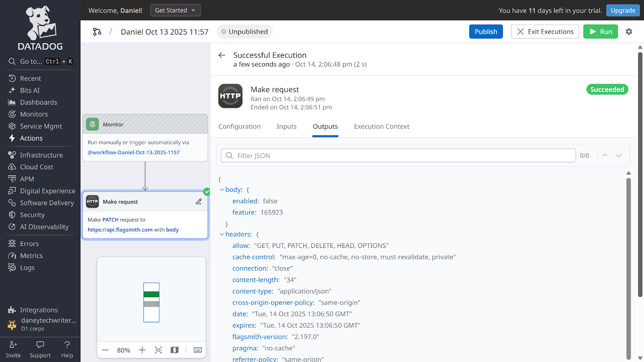Open Monitors in sidebar
This screenshot has height=362, width=644.
coord(34,114)
